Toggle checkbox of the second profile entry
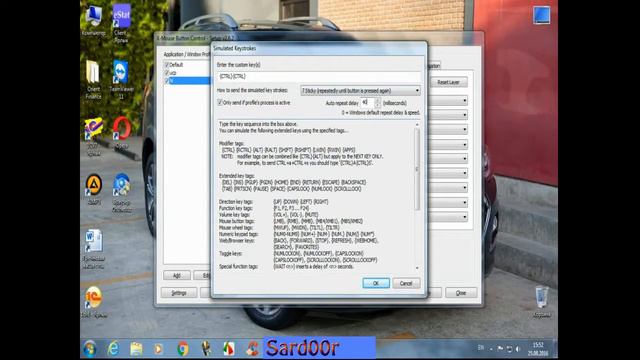Image resolution: width=640 pixels, height=360 pixels. [x=167, y=73]
